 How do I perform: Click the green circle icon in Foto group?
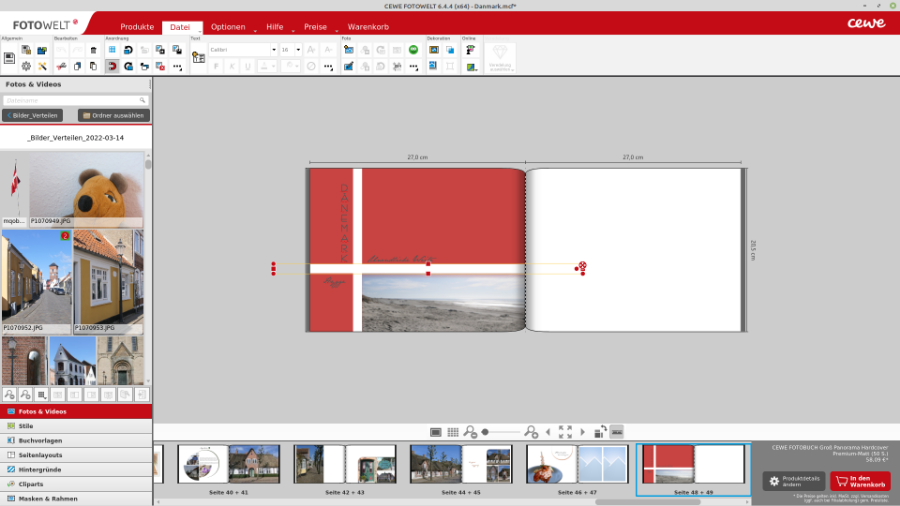[x=414, y=49]
